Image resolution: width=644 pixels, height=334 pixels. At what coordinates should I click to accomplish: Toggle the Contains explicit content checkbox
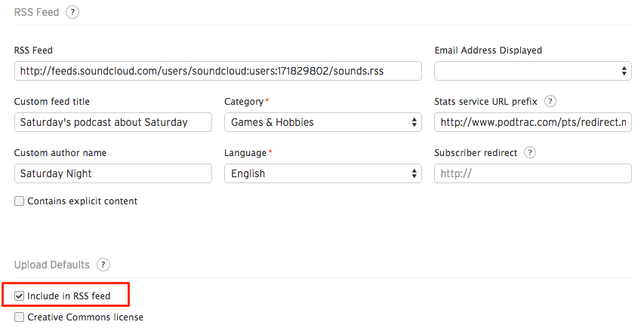[x=19, y=201]
